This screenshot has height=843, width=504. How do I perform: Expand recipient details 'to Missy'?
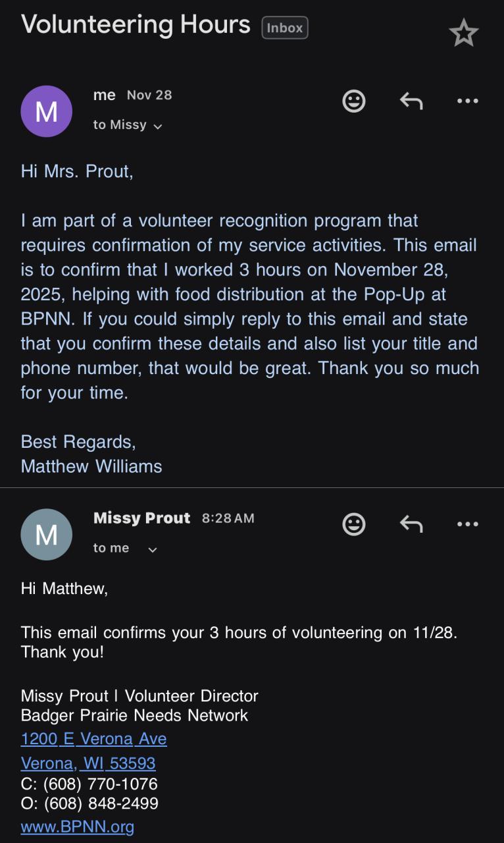[x=128, y=125]
